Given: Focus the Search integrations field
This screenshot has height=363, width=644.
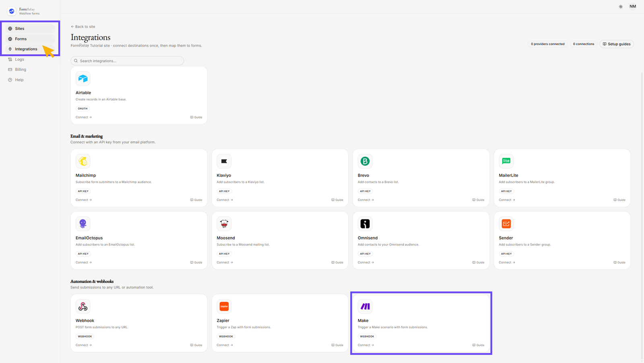Looking at the screenshot, I should click(127, 61).
